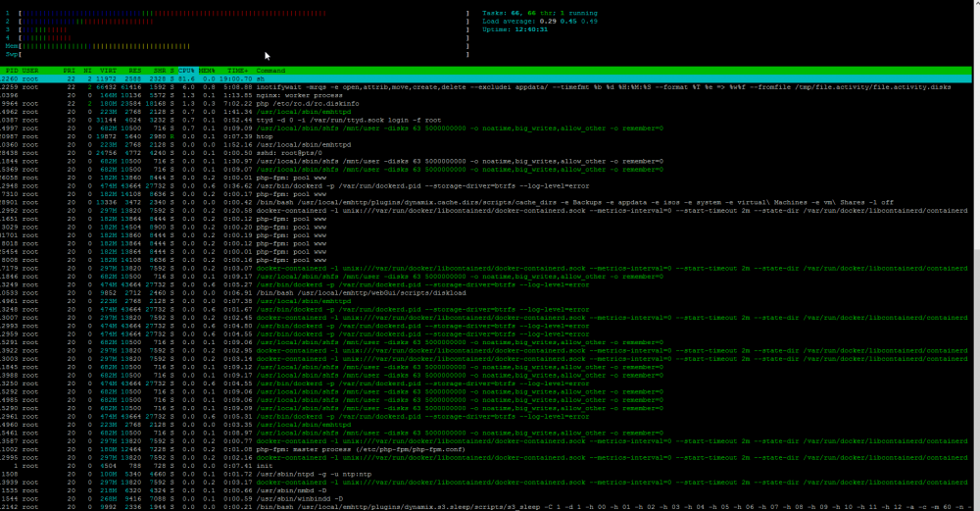Select the php /etc/rc.d/rc.diskinfo row
Screen dimensions: 980x511
486,103
